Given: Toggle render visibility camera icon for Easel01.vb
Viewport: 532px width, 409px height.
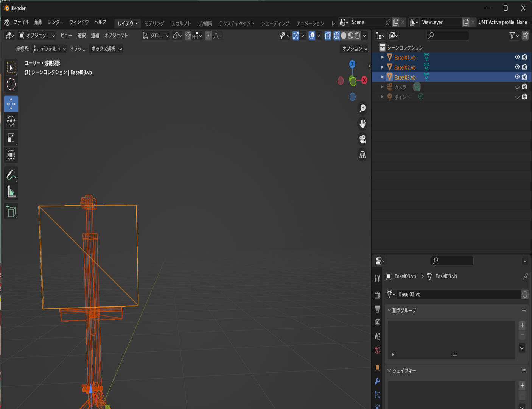Looking at the screenshot, I should click(525, 57).
